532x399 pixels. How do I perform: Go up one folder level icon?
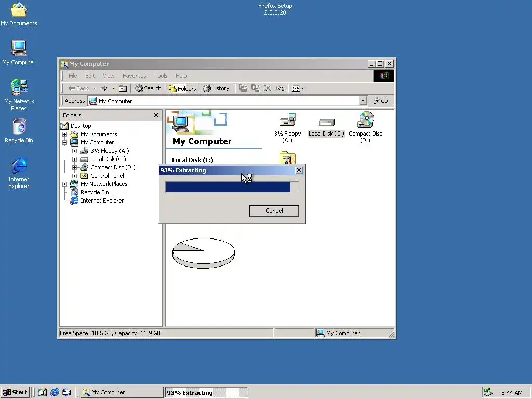[123, 88]
